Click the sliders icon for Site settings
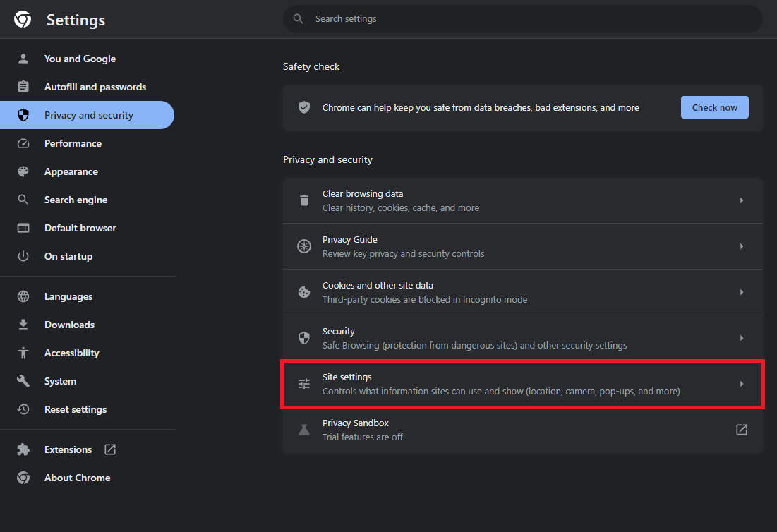 [x=303, y=384]
